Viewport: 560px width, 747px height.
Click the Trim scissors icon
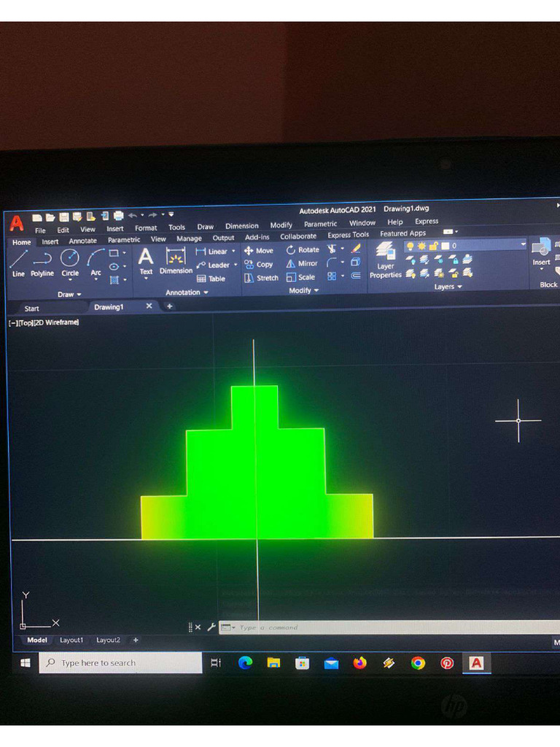(332, 249)
